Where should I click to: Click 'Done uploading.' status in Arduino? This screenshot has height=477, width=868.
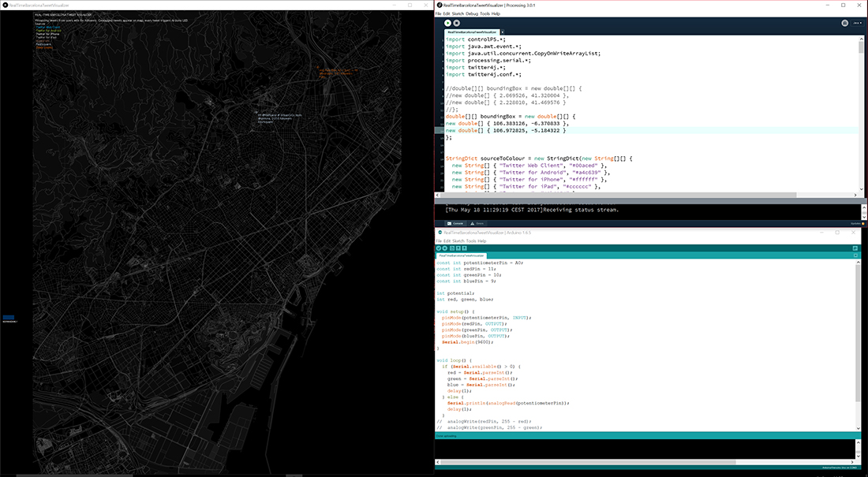pos(446,436)
